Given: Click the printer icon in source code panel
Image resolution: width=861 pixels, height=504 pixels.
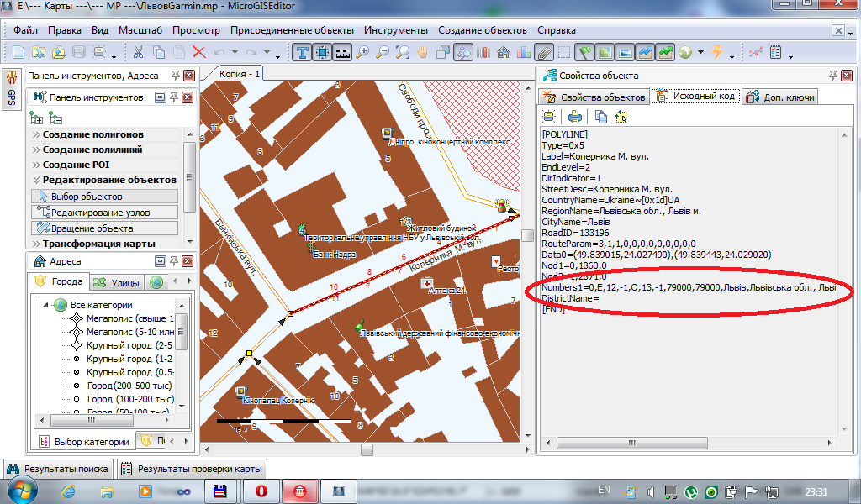Looking at the screenshot, I should point(575,117).
